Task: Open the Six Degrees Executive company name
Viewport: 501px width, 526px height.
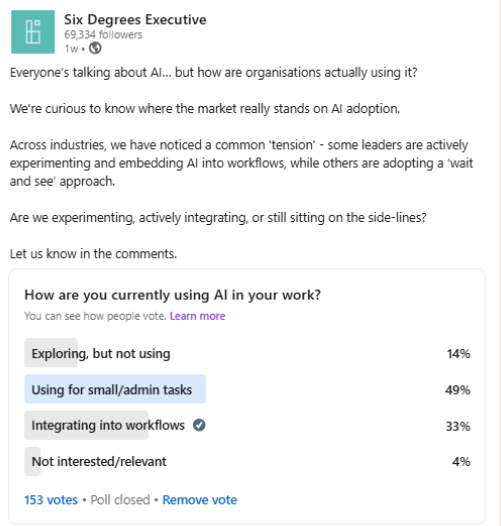Action: click(x=135, y=20)
